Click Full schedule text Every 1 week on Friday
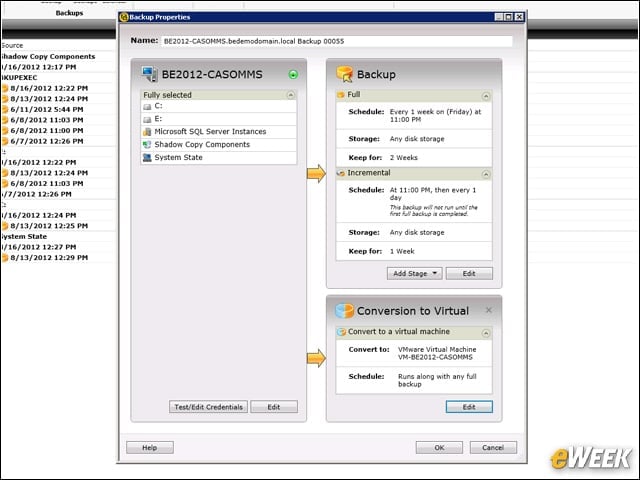 click(x=436, y=116)
